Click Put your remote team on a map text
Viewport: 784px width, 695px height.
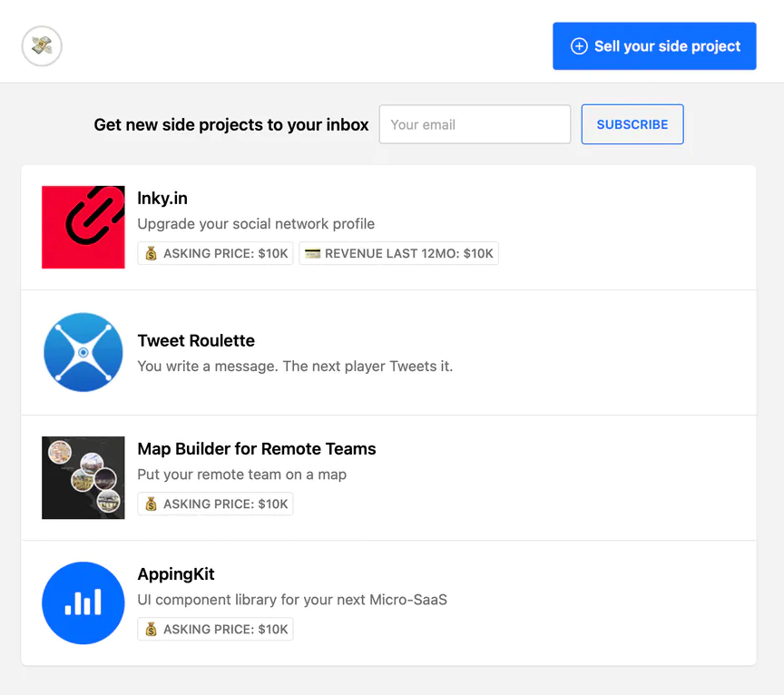pos(241,474)
